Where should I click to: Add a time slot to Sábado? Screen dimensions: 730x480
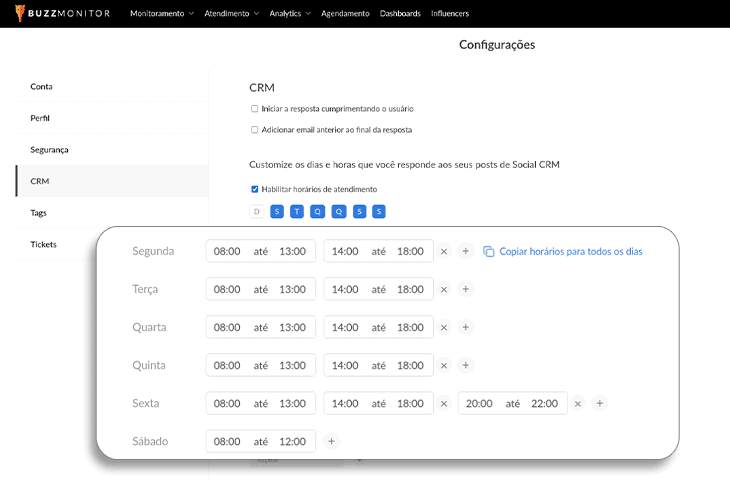pos(332,441)
